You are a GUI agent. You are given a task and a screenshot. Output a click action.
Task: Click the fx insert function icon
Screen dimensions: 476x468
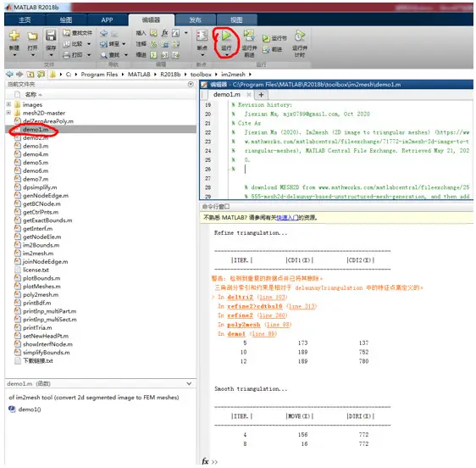(x=164, y=33)
